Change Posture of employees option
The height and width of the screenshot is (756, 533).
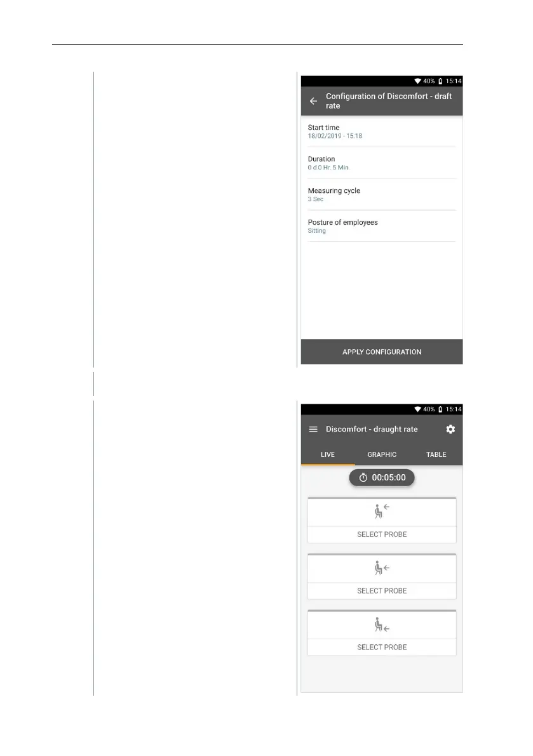[382, 226]
